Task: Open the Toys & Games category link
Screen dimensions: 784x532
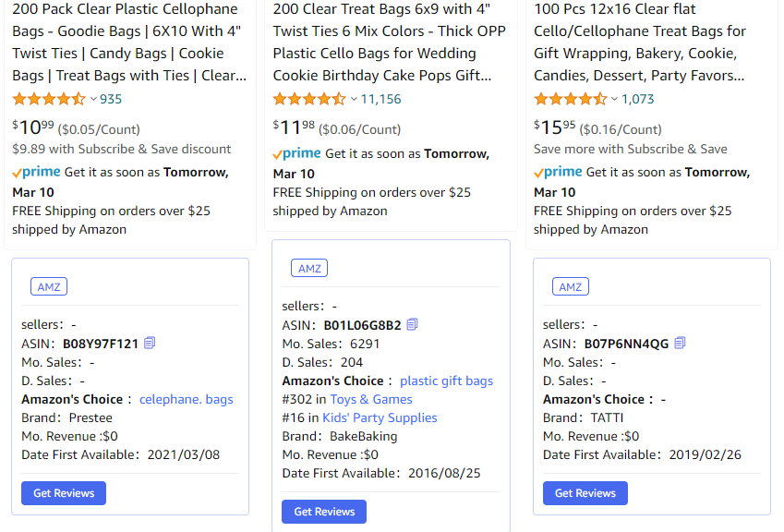Action: (x=371, y=399)
